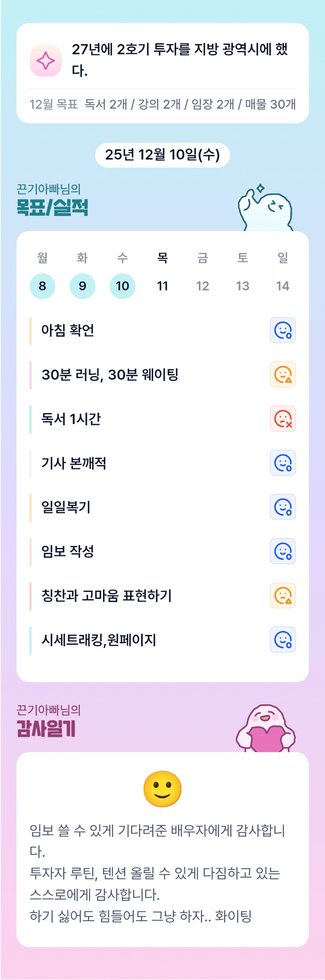The width and height of the screenshot is (325, 980).
Task: Click red failed status icon for 독서 1시간
Action: point(283,419)
